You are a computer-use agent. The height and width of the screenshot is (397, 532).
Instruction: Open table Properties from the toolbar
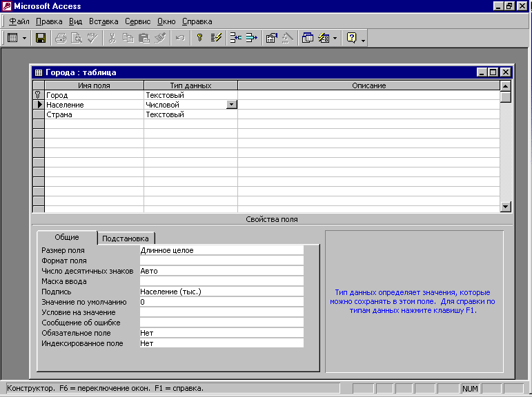point(271,38)
